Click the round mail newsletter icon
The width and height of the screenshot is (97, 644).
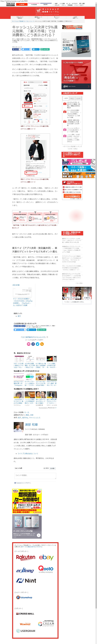click(29, 344)
